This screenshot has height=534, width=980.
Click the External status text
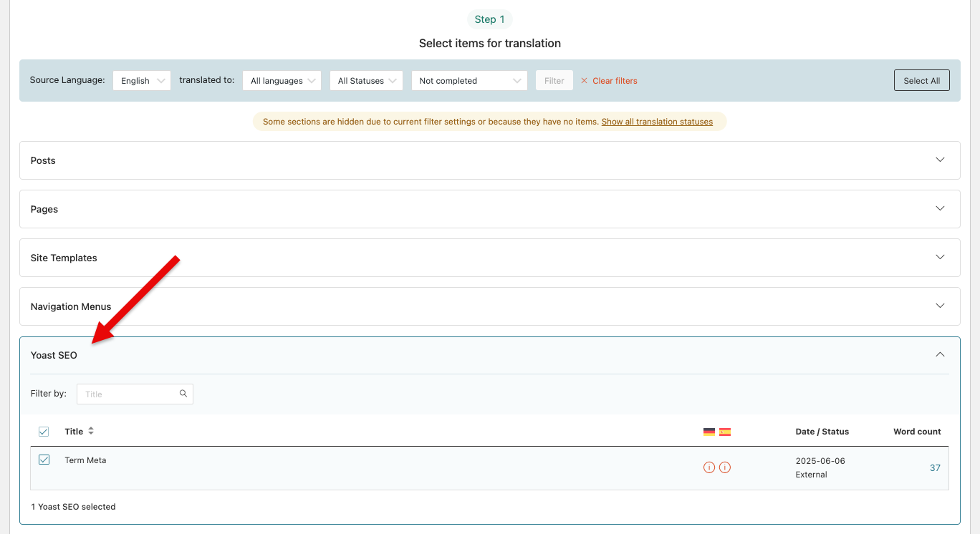[x=811, y=475]
